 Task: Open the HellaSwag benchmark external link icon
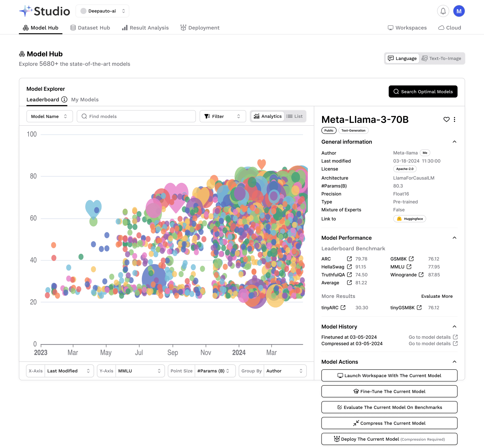349,267
